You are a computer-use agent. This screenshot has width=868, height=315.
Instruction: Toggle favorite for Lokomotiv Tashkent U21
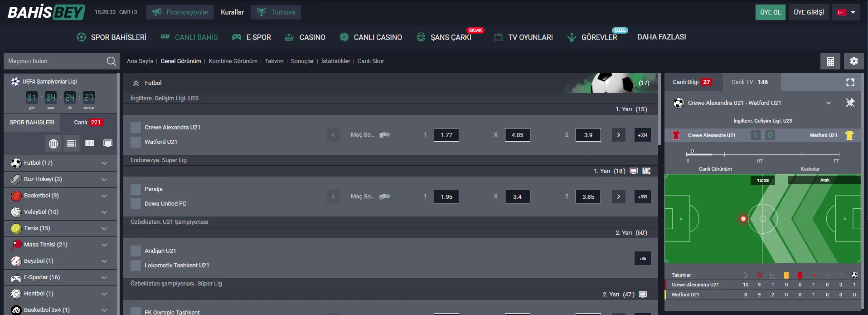136,266
